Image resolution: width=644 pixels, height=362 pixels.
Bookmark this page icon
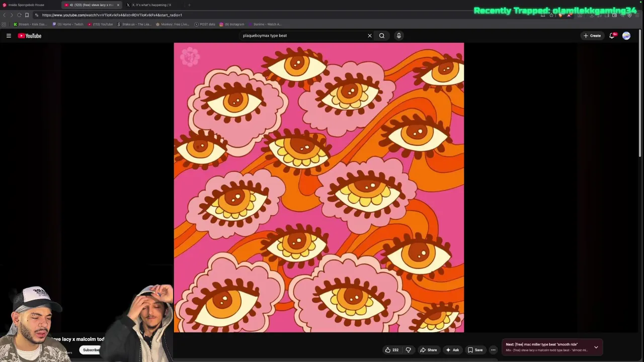pyautogui.click(x=27, y=15)
